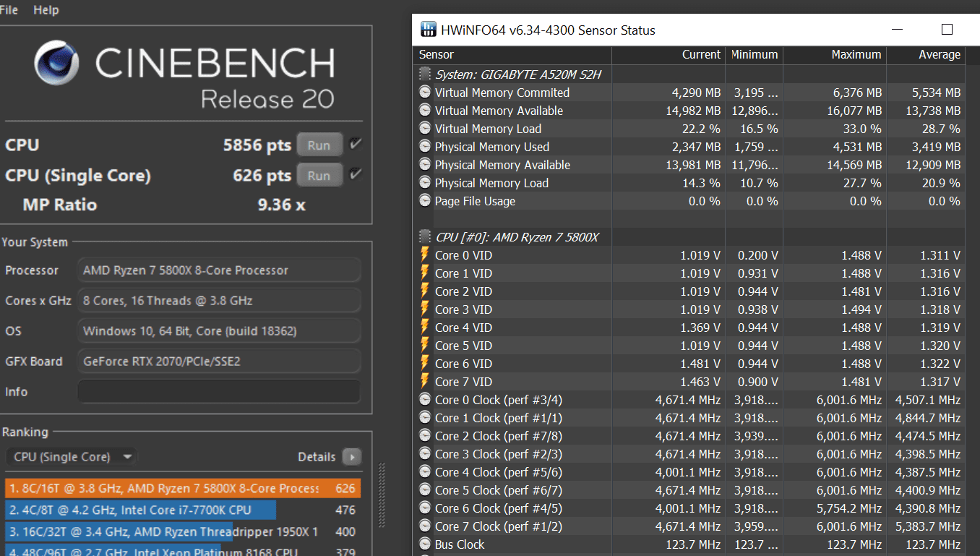Click the Core 5 VID lightning bolt icon
This screenshot has width=980, height=556.
(425, 346)
